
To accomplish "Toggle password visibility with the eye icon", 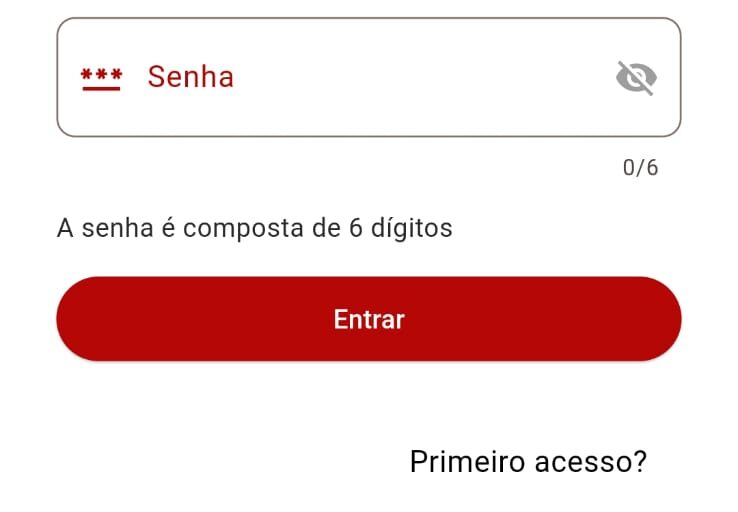I will (636, 77).
